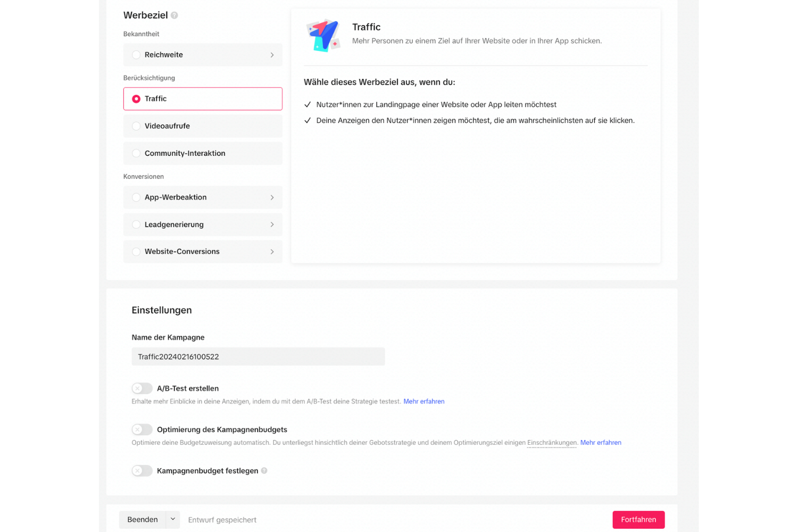
Task: Enable the A/B-Test erstellen toggle
Action: pos(142,388)
